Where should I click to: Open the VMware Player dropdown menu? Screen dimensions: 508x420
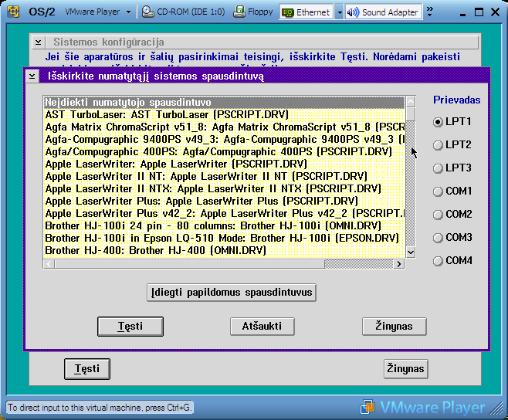pyautogui.click(x=127, y=12)
